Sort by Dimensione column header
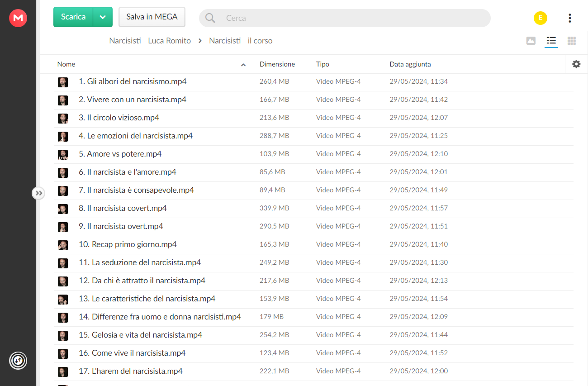Image resolution: width=588 pixels, height=386 pixels. 277,64
